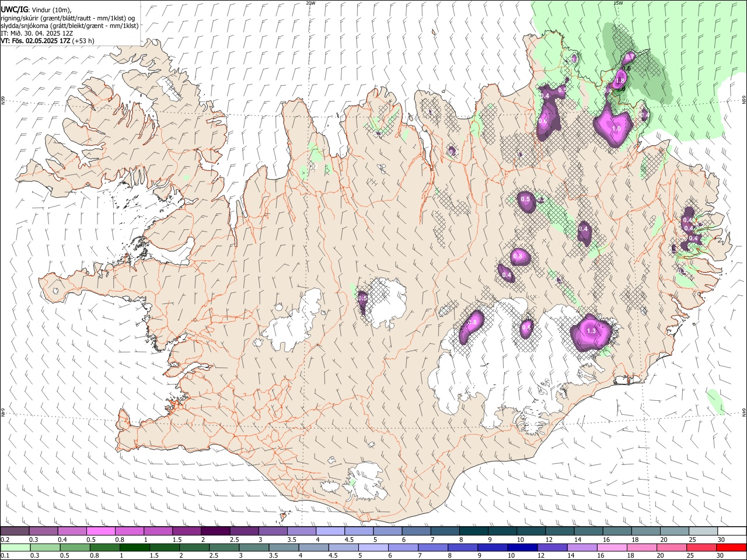The width and height of the screenshot is (747, 560).
Task: Click the lower-row green swatch between 0.3 and 0.5
Action: pyautogui.click(x=45, y=547)
